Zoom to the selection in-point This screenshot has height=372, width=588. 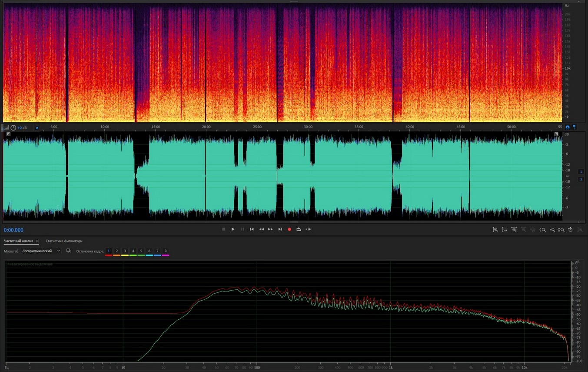[542, 230]
